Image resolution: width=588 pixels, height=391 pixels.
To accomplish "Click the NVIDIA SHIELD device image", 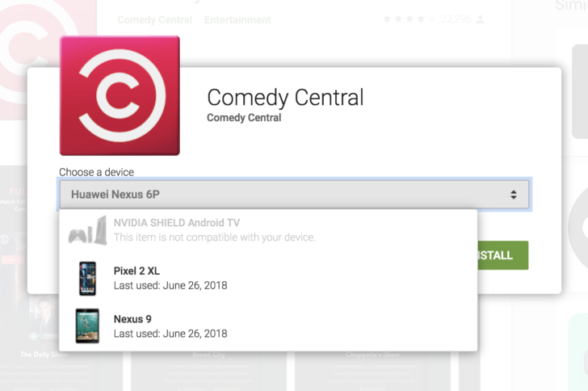I will (87, 230).
